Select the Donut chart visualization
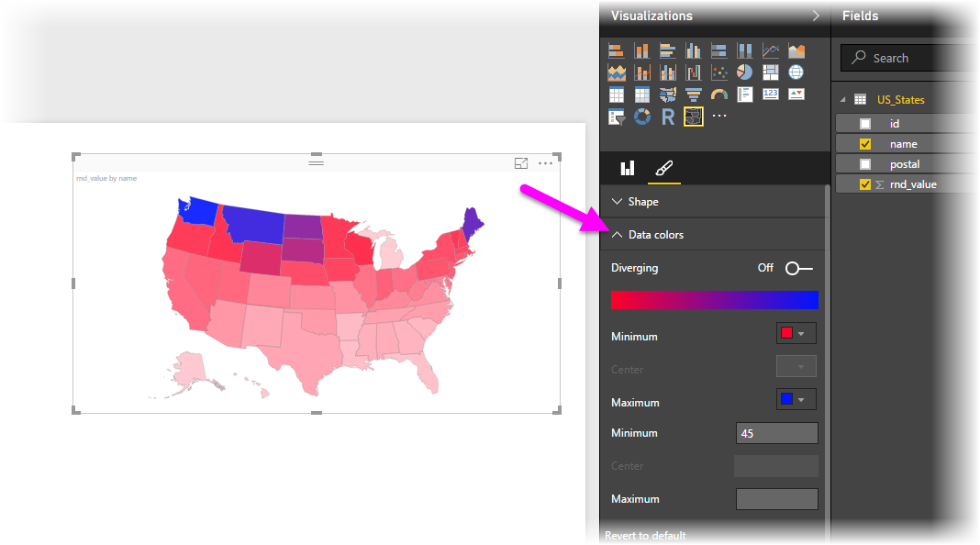Screen dimensions: 980x545 [x=641, y=117]
